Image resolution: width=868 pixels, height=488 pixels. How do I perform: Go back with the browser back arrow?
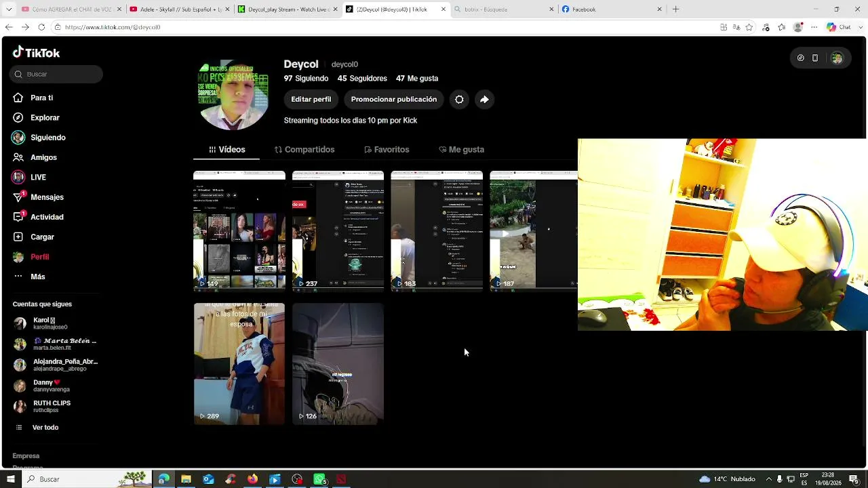click(x=9, y=27)
